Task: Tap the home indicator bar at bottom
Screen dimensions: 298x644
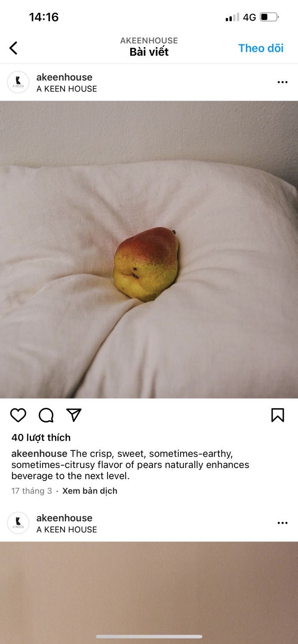Action: pyautogui.click(x=149, y=637)
